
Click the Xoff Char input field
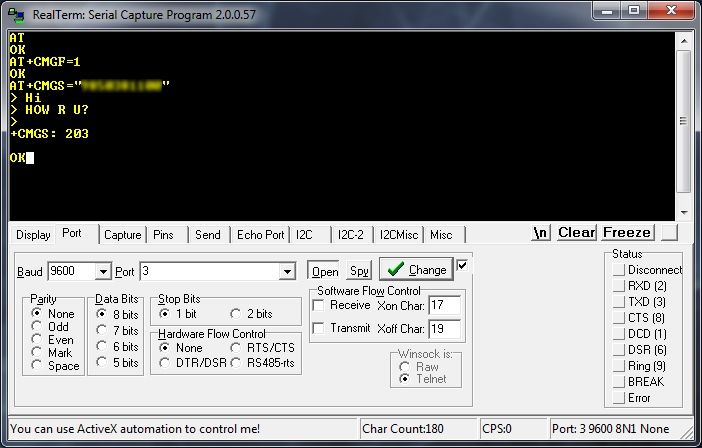pyautogui.click(x=444, y=329)
